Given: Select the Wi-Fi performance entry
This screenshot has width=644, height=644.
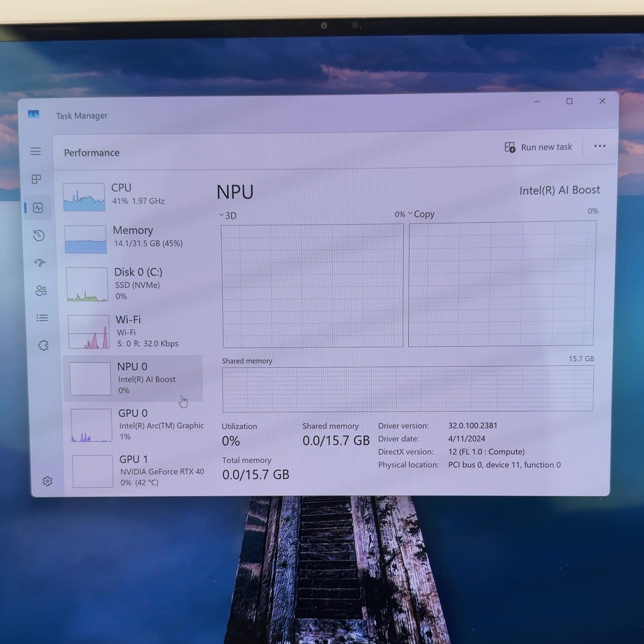Looking at the screenshot, I should pyautogui.click(x=134, y=331).
